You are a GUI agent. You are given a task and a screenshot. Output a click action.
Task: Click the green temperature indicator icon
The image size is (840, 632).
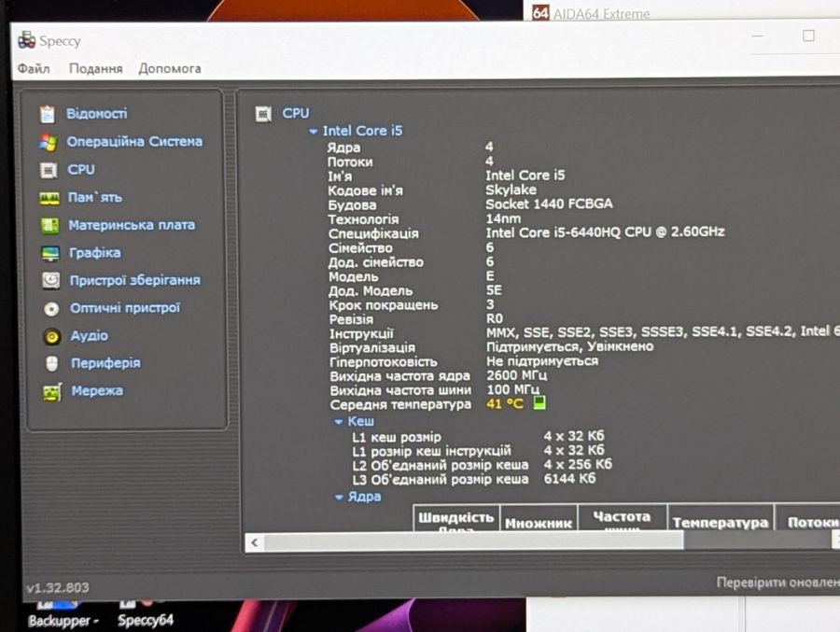tap(539, 403)
